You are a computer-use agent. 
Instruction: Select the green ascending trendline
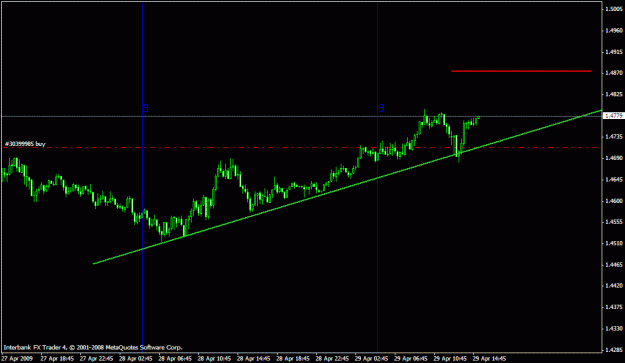click(x=348, y=187)
